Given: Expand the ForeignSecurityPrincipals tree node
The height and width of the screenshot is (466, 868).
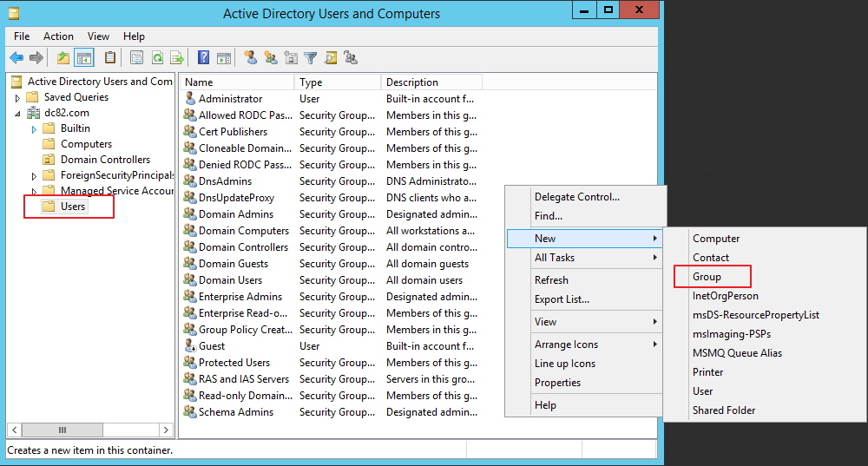Looking at the screenshot, I should click(x=34, y=176).
